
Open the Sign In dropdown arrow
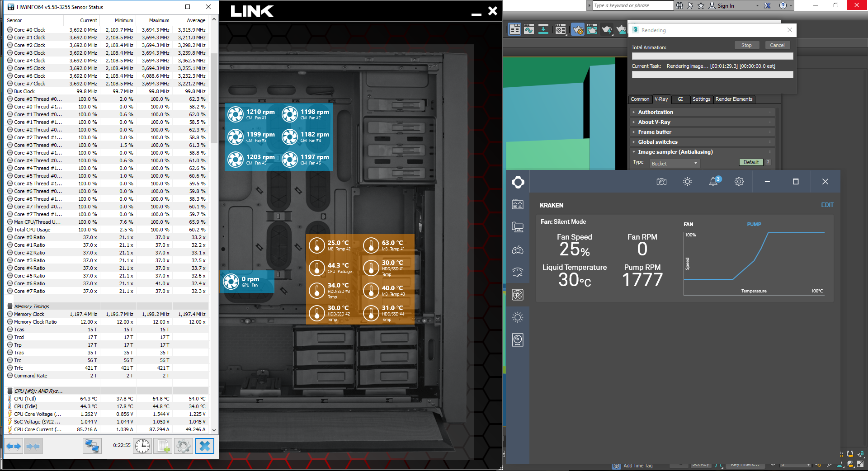pyautogui.click(x=757, y=6)
